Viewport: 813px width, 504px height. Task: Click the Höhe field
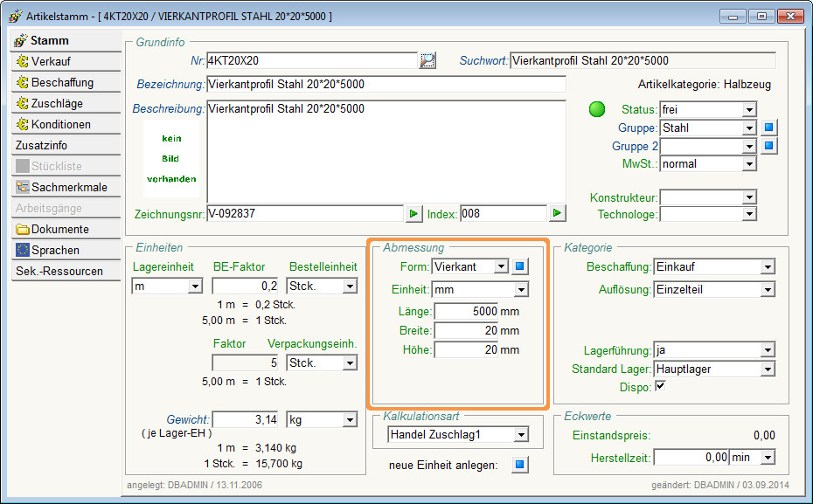pos(466,349)
